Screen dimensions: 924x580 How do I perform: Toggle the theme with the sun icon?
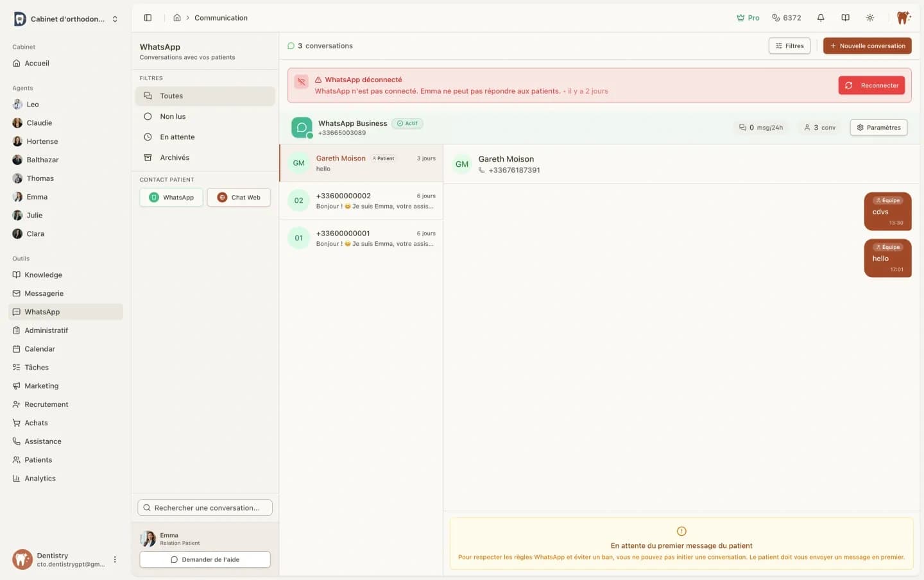(x=870, y=17)
